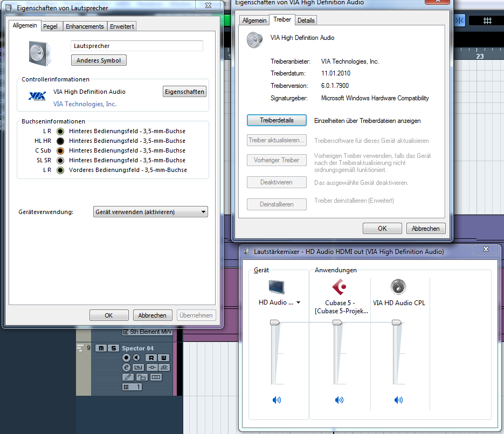Click the Anderes Symbol button
Viewport: 504px width, 434px height.
99,60
